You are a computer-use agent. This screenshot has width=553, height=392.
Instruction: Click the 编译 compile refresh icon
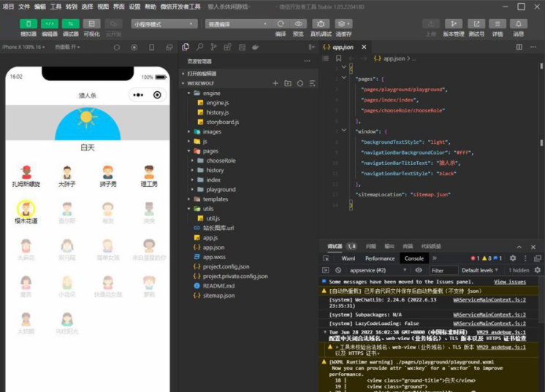pos(281,23)
